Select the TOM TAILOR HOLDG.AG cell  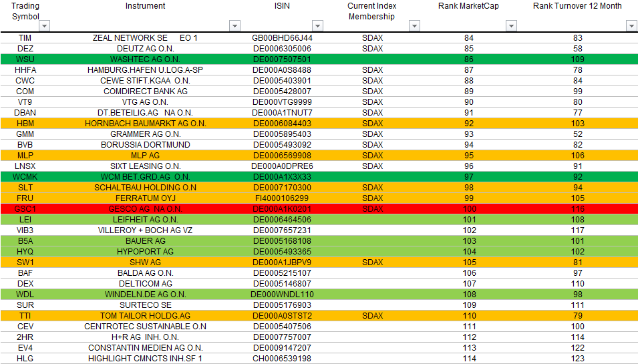145,316
